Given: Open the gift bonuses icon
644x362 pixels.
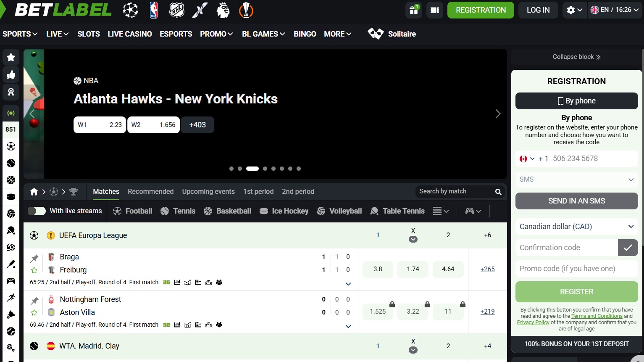Looking at the screenshot, I should coord(414,10).
